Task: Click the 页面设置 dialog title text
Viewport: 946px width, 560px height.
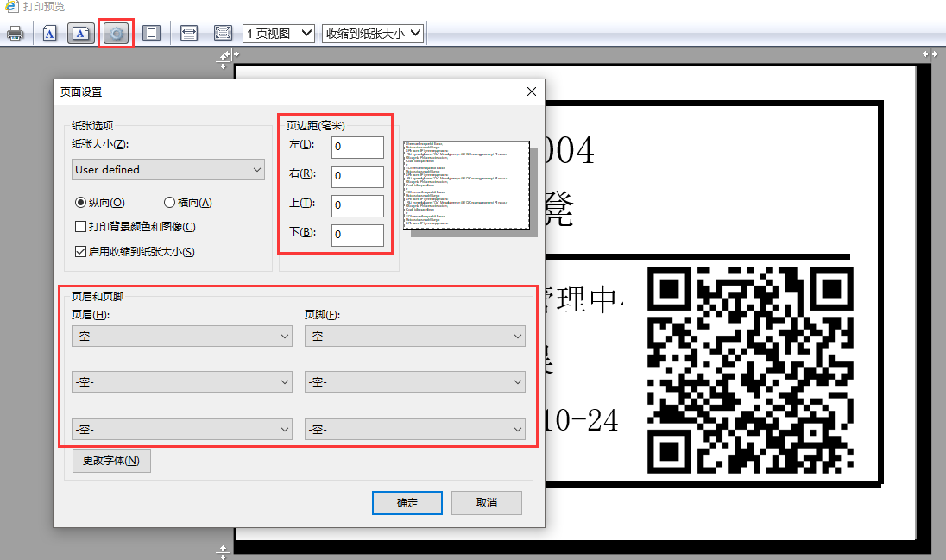Action: [81, 91]
